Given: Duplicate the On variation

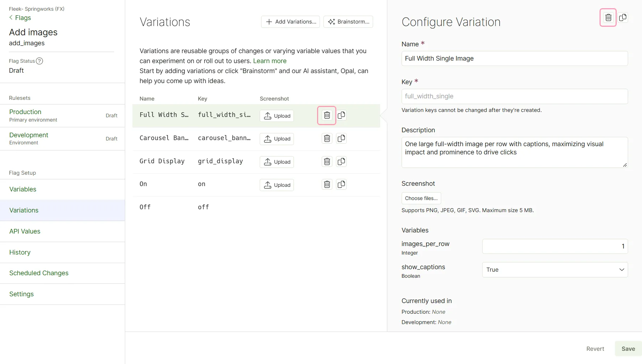Looking at the screenshot, I should [341, 184].
